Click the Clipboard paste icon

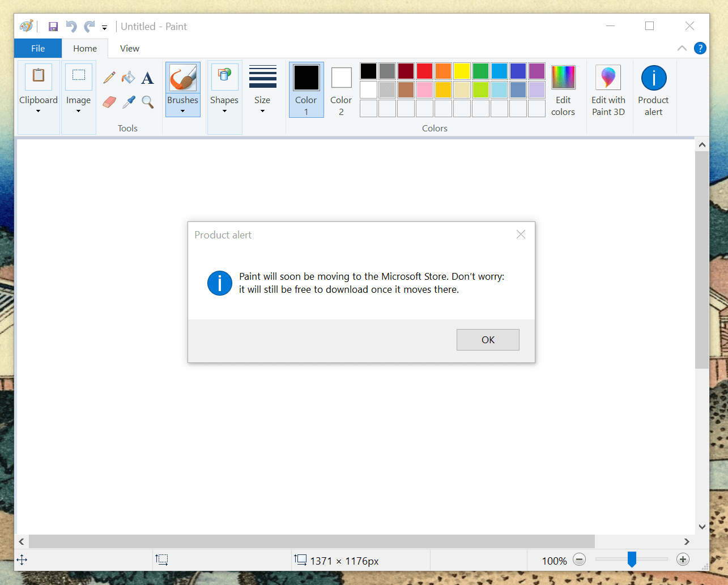(39, 76)
